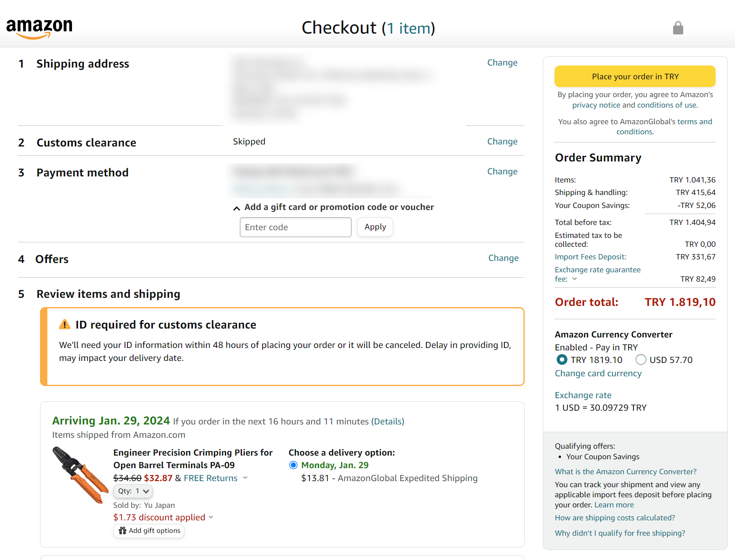Expand Exchange rate guarantee fee chevron
The height and width of the screenshot is (560, 735).
574,279
